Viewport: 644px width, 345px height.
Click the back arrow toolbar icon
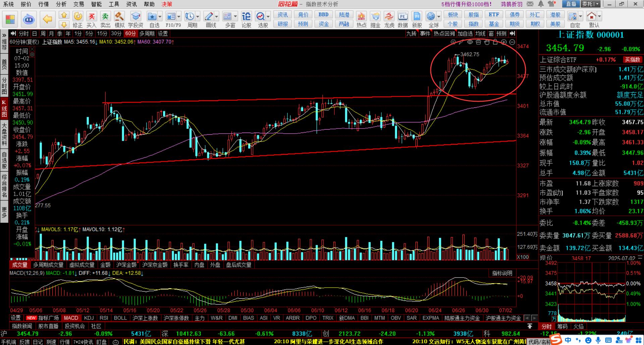pyautogui.click(x=47, y=19)
